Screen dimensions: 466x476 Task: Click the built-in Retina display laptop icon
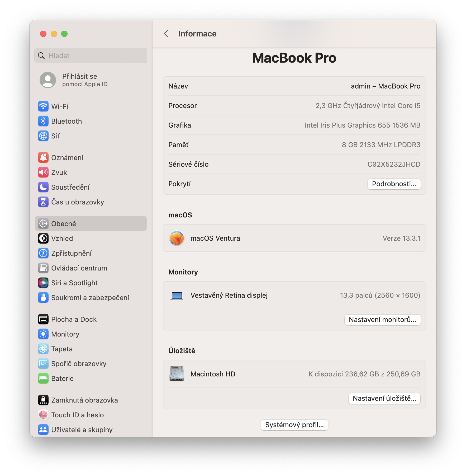tap(177, 296)
